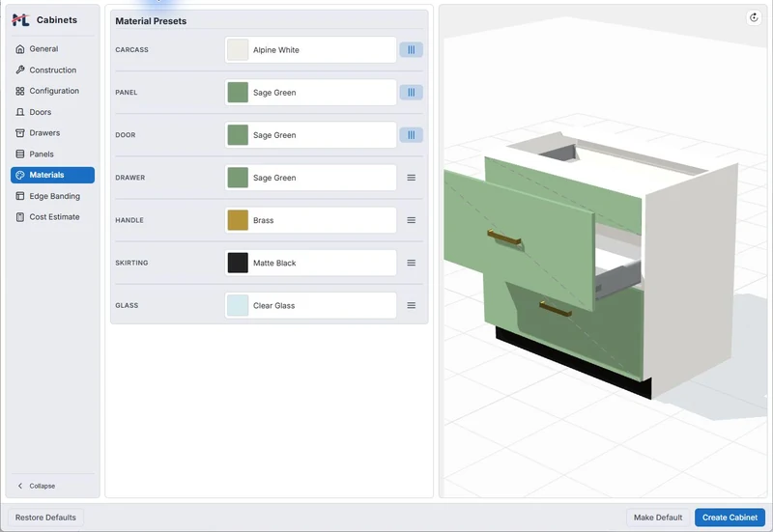773x532 pixels.
Task: Open Door Sage Green material selector
Action: (x=310, y=135)
